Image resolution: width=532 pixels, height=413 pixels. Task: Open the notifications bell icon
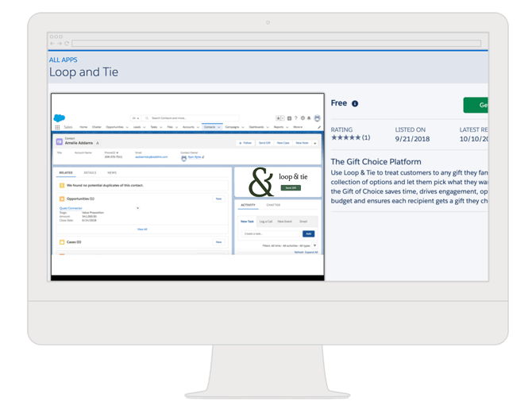point(309,118)
